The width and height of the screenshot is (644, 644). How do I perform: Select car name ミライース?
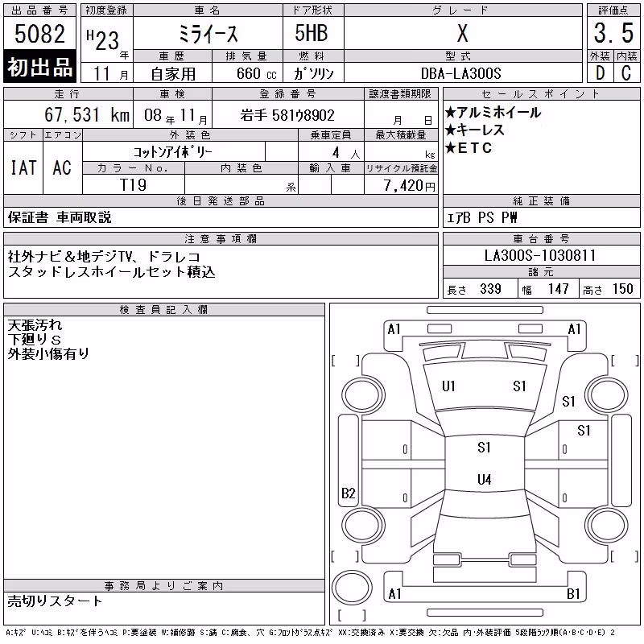click(208, 34)
